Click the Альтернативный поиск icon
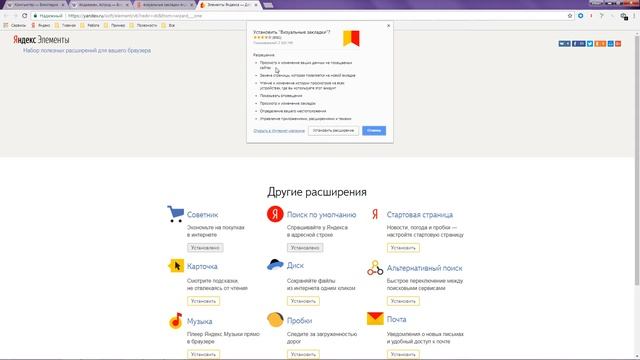The image size is (640, 360). [x=375, y=268]
